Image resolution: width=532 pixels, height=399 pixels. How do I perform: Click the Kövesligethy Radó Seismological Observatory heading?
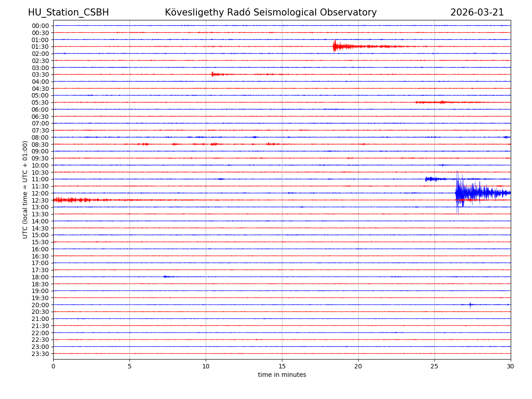[x=270, y=13]
